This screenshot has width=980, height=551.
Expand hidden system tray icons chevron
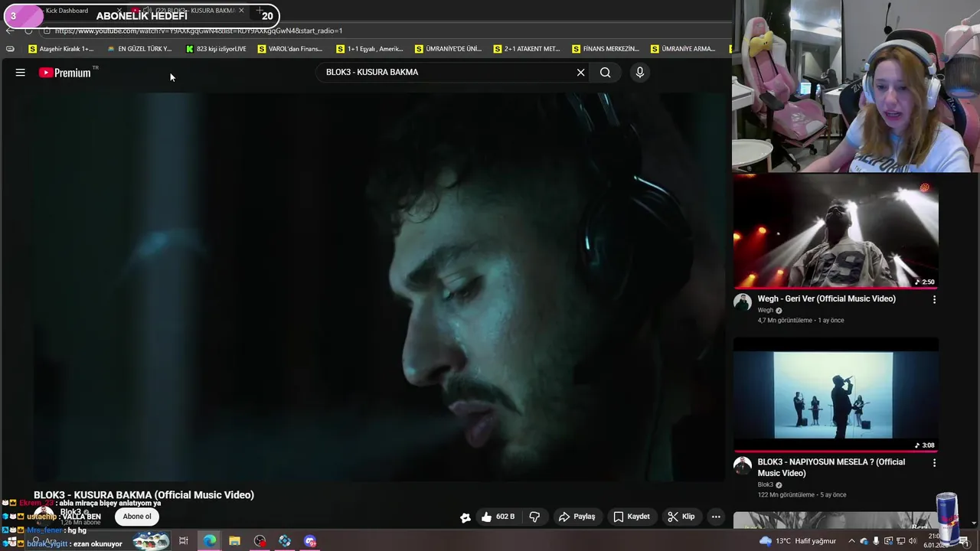852,541
